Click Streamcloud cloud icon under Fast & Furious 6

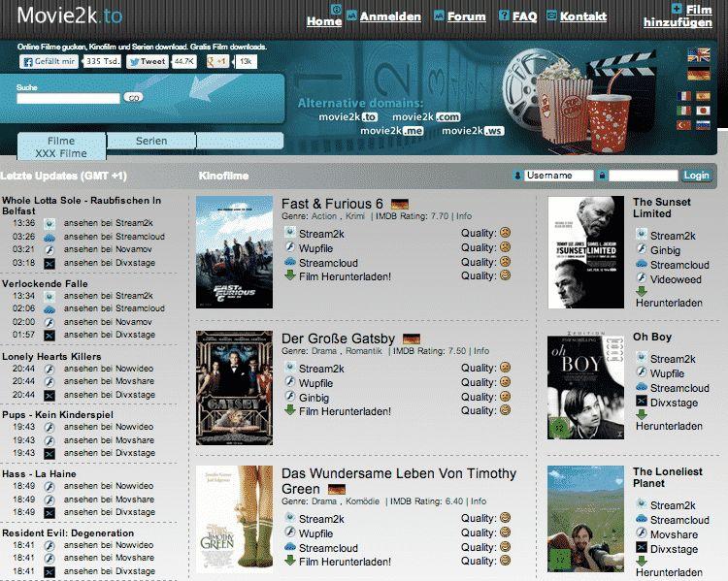pos(289,262)
